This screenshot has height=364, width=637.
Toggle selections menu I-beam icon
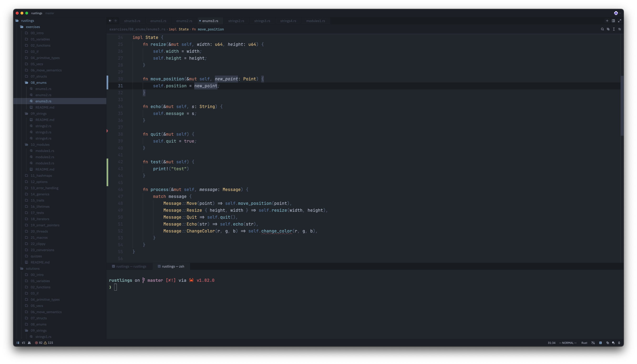[x=614, y=29]
